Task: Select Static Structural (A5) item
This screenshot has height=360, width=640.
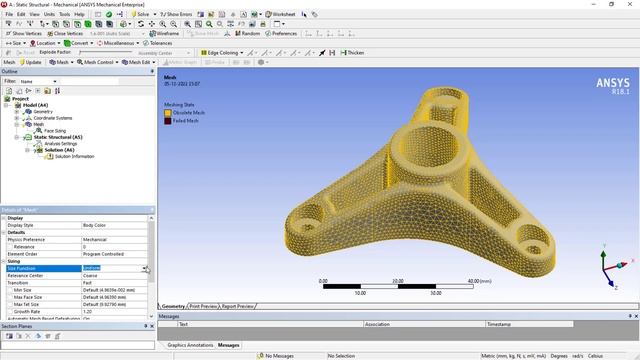Action: pyautogui.click(x=58, y=137)
